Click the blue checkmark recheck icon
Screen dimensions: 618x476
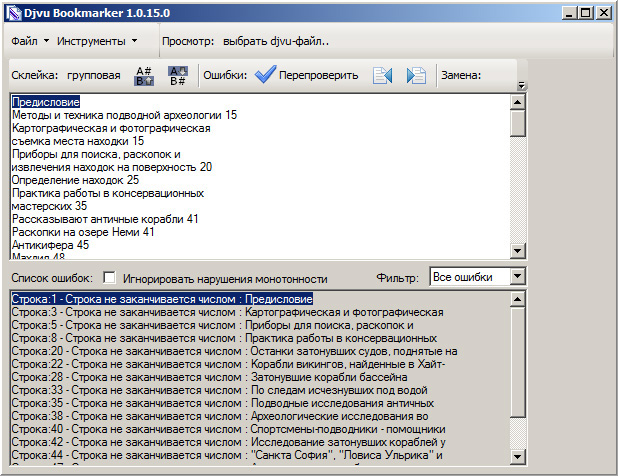pos(265,74)
